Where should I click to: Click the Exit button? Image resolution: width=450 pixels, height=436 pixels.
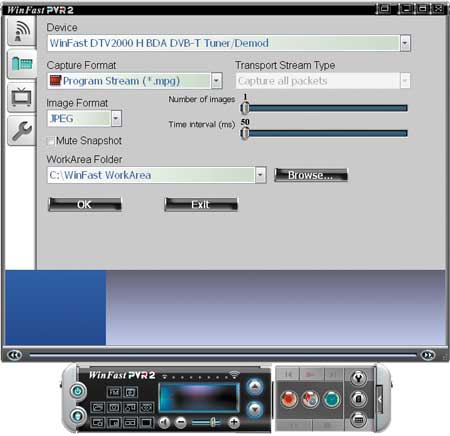point(201,204)
